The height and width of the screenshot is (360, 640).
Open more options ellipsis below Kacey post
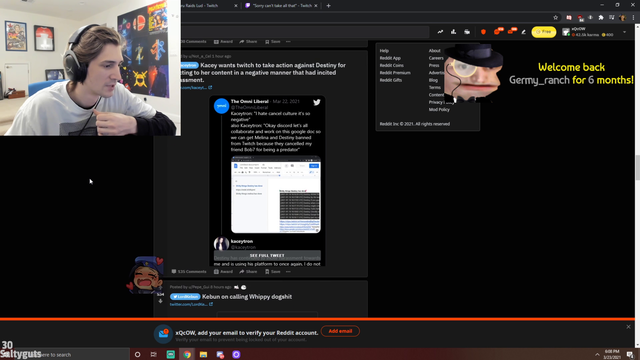tap(288, 271)
